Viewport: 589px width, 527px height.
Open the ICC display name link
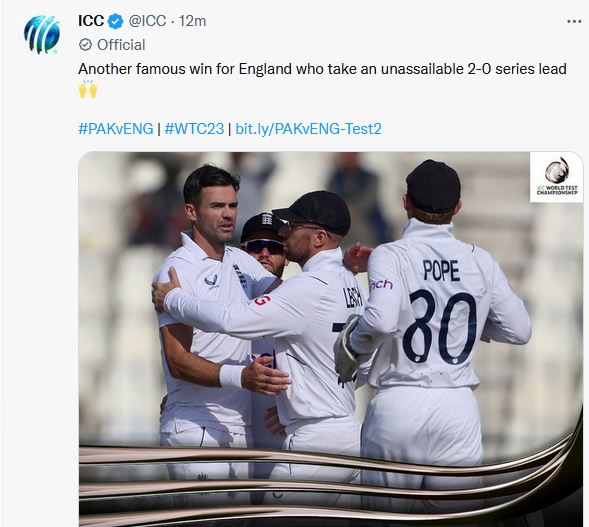[x=91, y=21]
